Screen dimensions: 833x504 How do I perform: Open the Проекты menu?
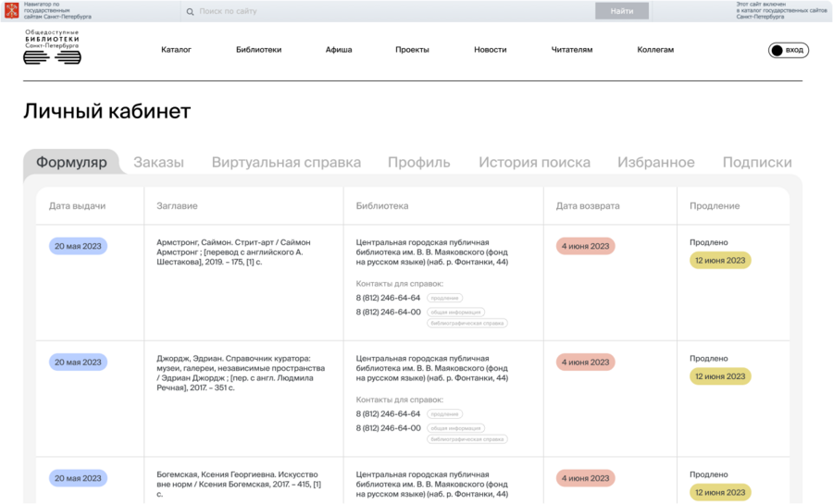point(412,50)
